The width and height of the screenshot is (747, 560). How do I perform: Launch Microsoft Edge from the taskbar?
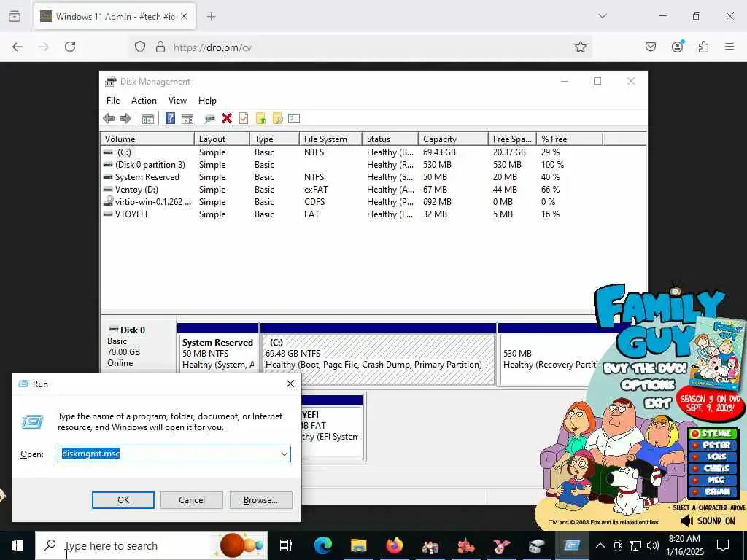(x=322, y=545)
